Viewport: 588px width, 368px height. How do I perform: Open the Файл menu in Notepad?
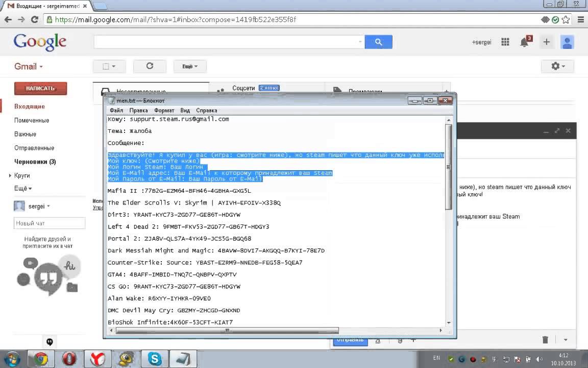pyautogui.click(x=116, y=110)
